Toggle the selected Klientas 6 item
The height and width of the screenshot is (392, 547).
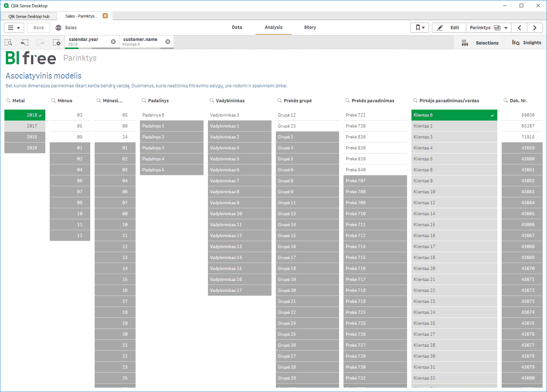click(454, 115)
